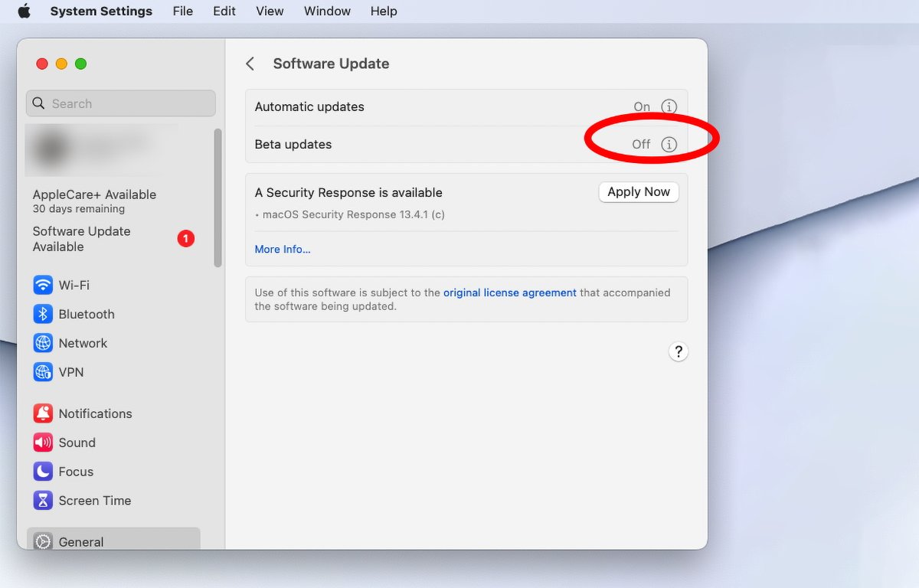Open the File menu
This screenshot has height=588, width=919.
[183, 11]
